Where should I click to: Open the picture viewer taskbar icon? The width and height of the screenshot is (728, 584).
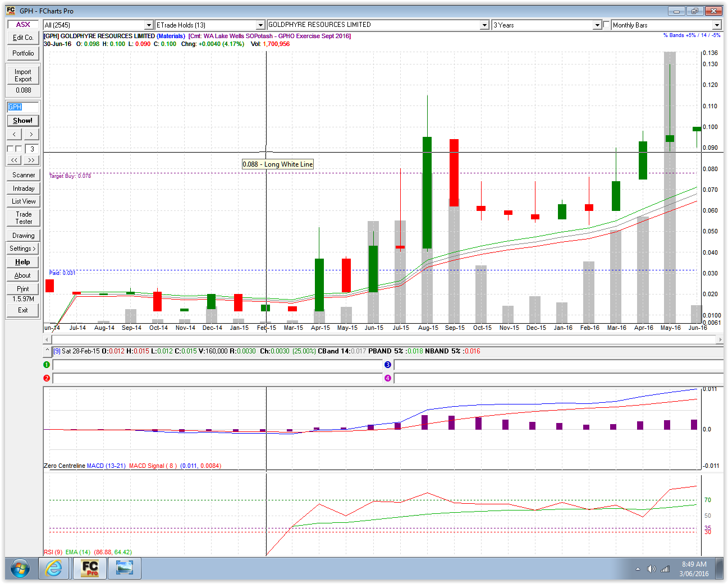coord(125,569)
